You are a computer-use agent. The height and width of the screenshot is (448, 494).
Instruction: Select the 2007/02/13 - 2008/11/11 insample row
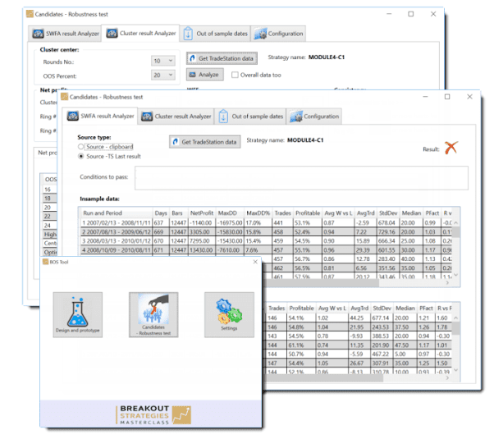pos(115,222)
